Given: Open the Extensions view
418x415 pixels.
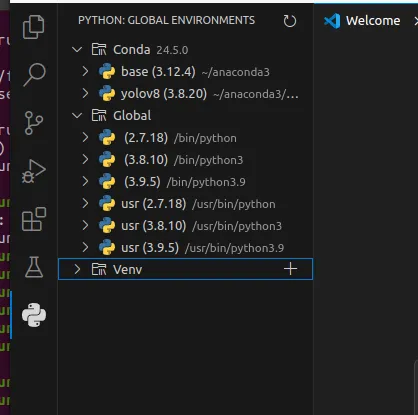Looking at the screenshot, I should click(x=34, y=219).
